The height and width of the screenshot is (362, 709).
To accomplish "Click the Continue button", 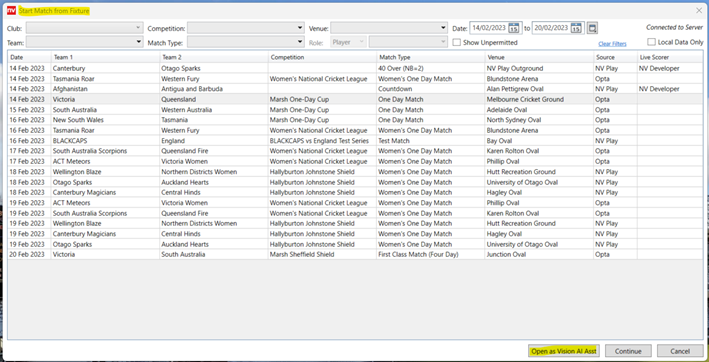I will (628, 351).
